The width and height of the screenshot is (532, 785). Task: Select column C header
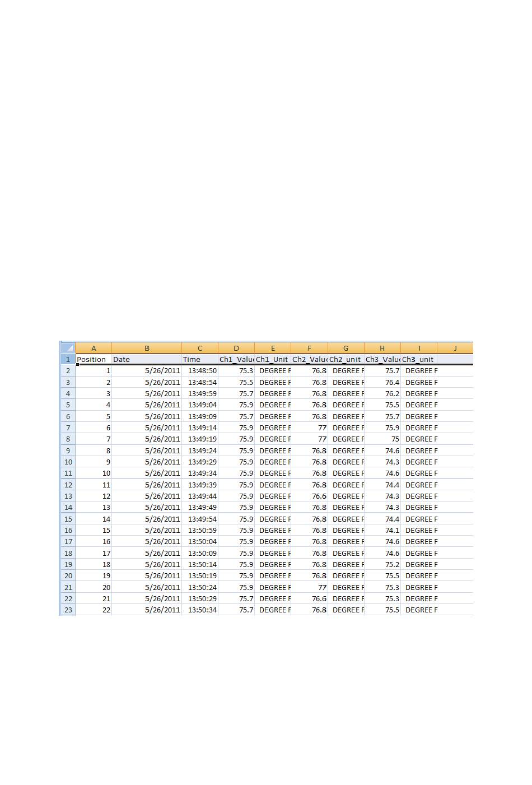200,348
